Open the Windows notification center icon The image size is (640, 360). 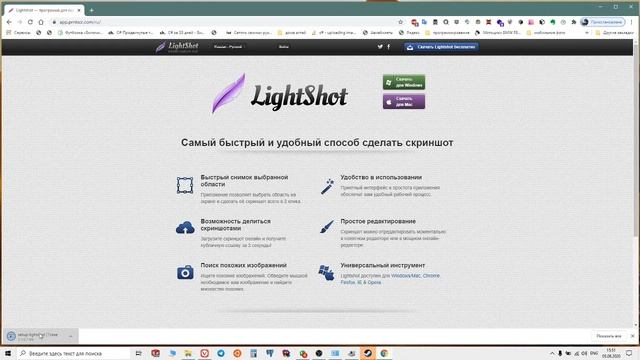(x=629, y=353)
